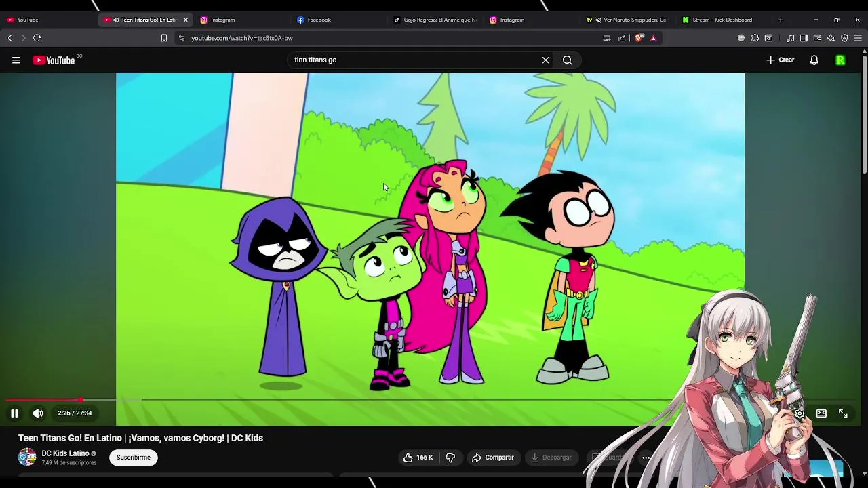Run search with magnifier button
This screenshot has height=488, width=868.
click(568, 60)
